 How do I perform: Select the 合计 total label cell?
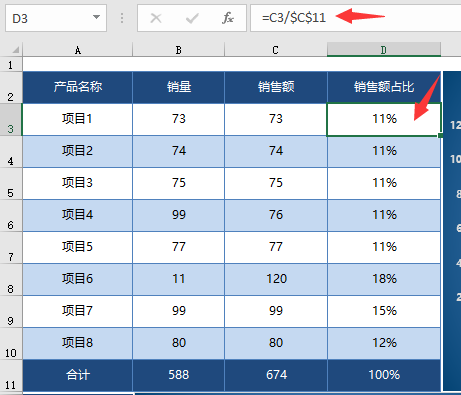(x=78, y=375)
